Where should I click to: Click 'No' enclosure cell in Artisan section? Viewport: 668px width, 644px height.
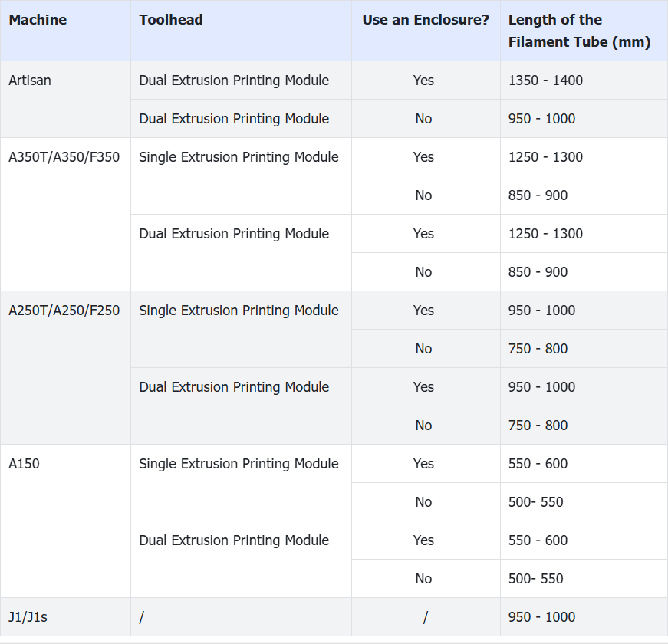pos(423,119)
